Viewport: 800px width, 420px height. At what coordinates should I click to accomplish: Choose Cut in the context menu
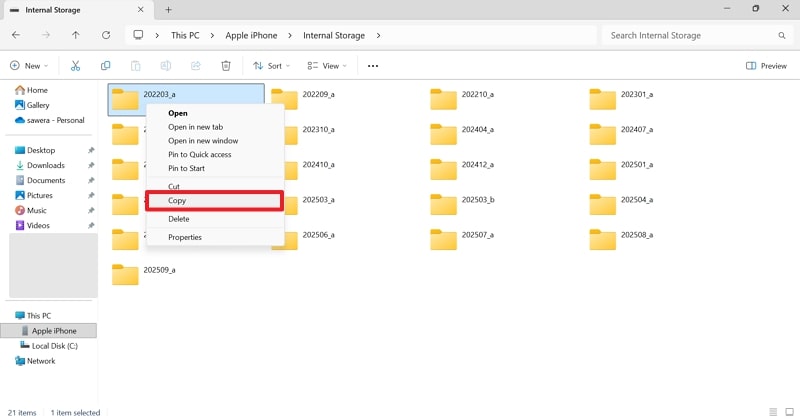215,186
